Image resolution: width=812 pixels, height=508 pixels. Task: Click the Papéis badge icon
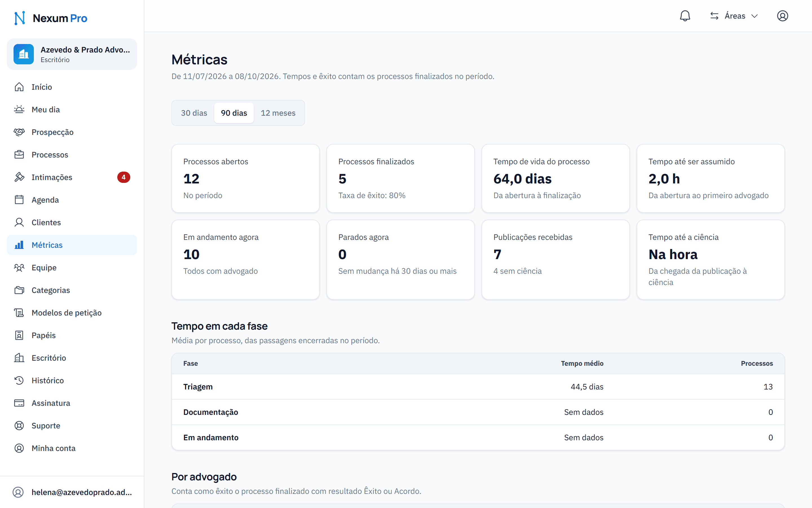(19, 335)
